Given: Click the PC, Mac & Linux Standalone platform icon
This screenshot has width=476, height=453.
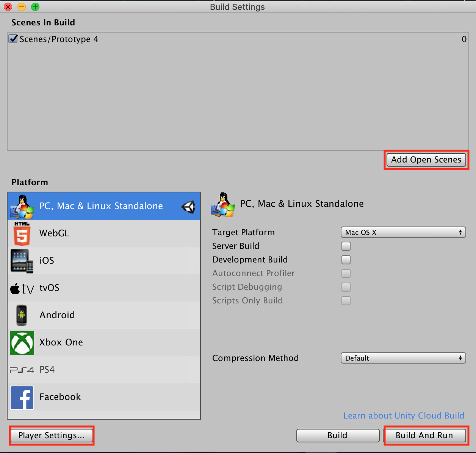Looking at the screenshot, I should [22, 206].
